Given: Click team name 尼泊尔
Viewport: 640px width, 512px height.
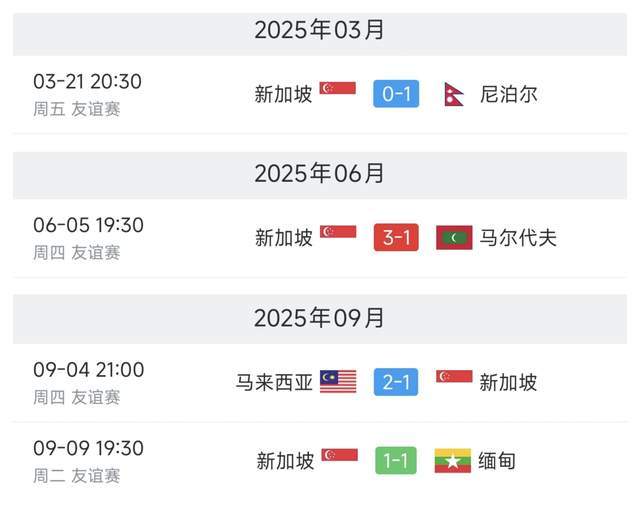Looking at the screenshot, I should [509, 95].
